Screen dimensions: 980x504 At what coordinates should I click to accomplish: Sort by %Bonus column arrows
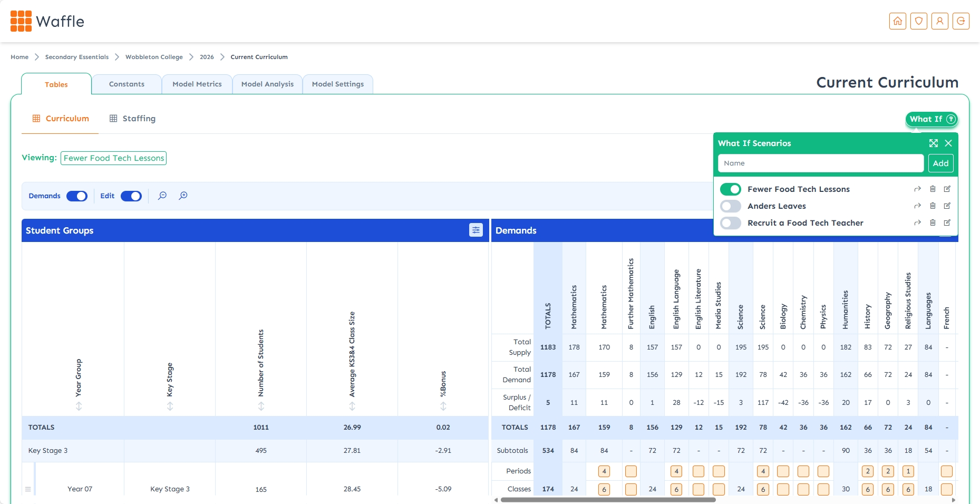coord(443,406)
